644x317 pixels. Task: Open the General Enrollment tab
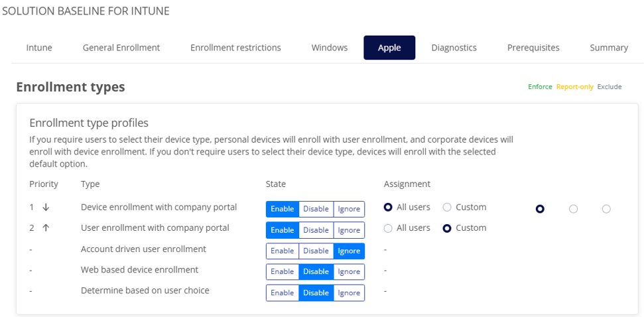click(x=121, y=48)
